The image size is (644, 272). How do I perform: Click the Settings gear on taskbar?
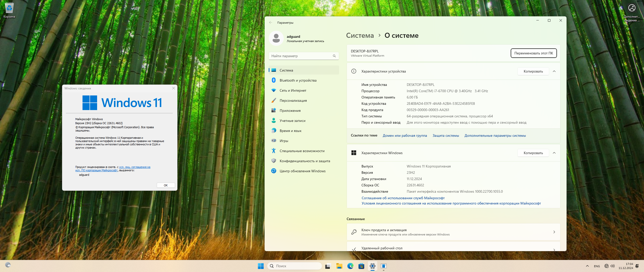tap(372, 266)
